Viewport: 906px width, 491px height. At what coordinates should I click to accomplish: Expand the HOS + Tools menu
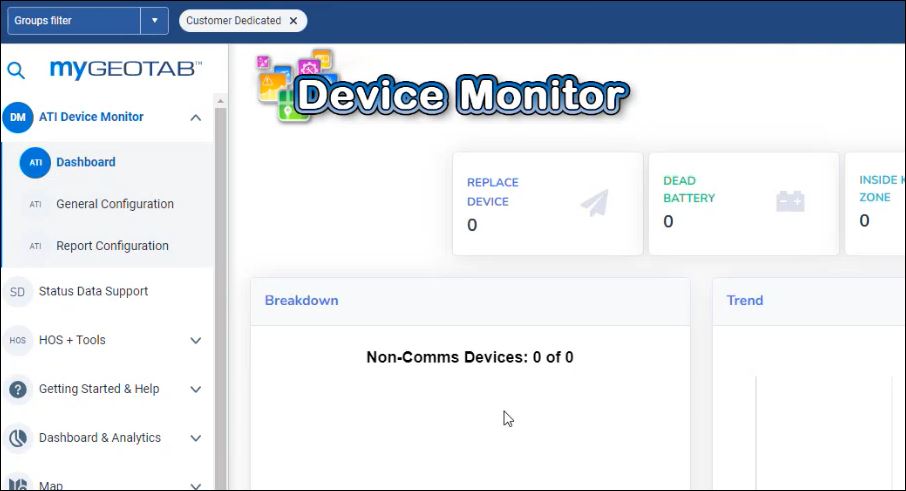tap(196, 341)
